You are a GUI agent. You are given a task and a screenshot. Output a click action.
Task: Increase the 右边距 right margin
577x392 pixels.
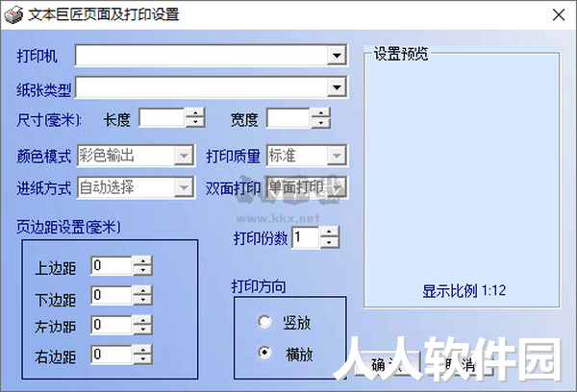point(142,350)
